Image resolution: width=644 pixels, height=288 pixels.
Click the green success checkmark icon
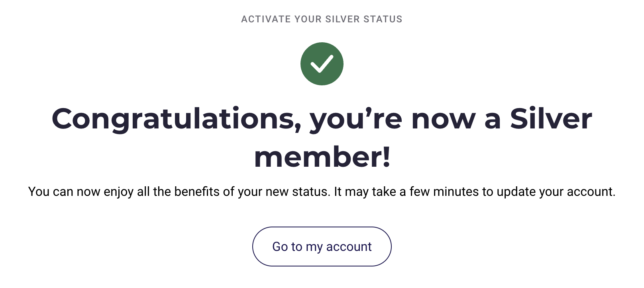(322, 64)
